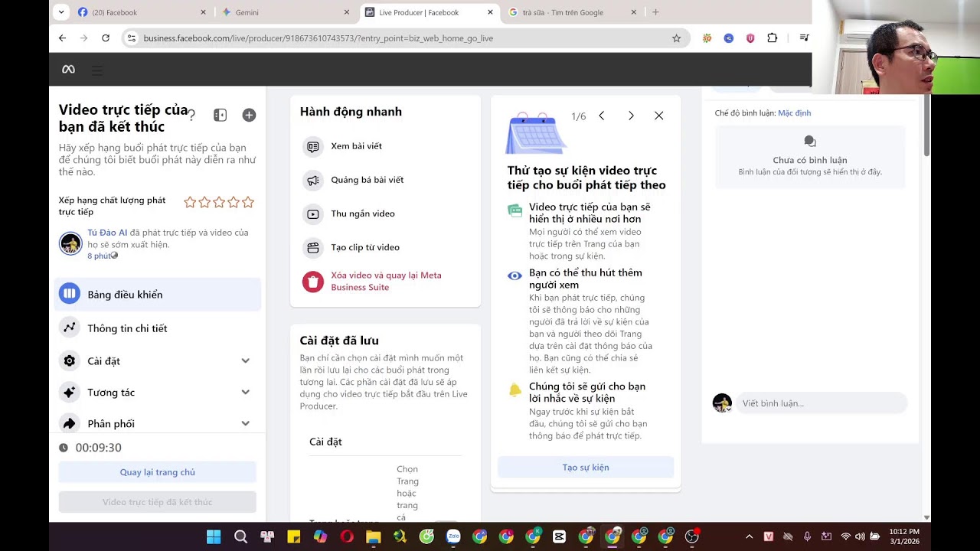Viewport: 980px width, 551px height.
Task: Click the Cài đặt đã lưu heading
Action: click(339, 341)
